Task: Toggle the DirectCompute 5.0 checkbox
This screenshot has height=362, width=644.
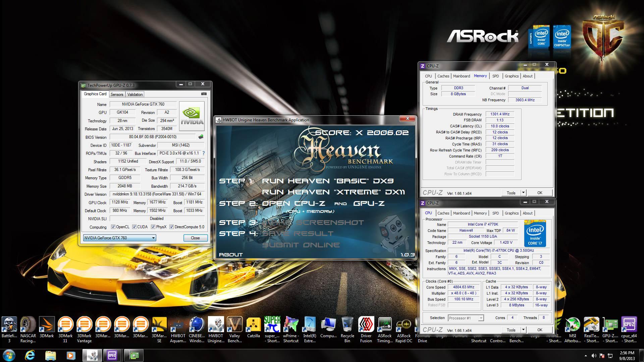Action: click(x=171, y=227)
